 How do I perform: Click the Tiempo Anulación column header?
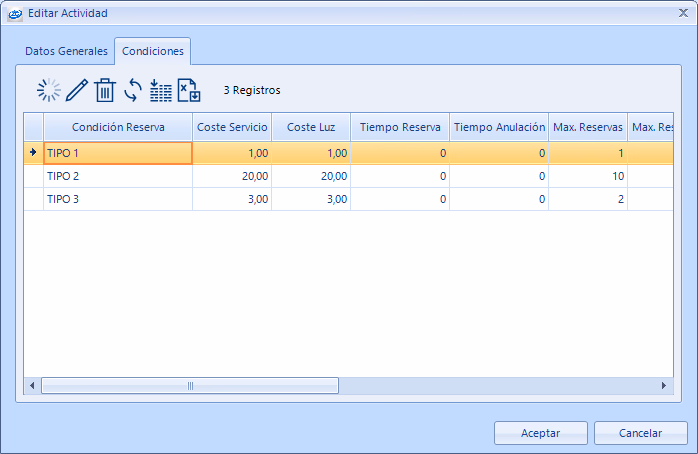tap(499, 127)
